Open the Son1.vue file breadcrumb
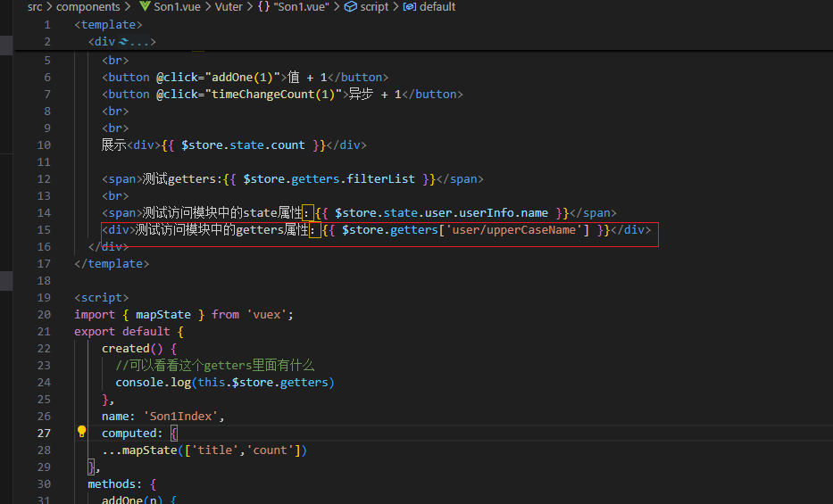This screenshot has height=504, width=833. coord(177,6)
